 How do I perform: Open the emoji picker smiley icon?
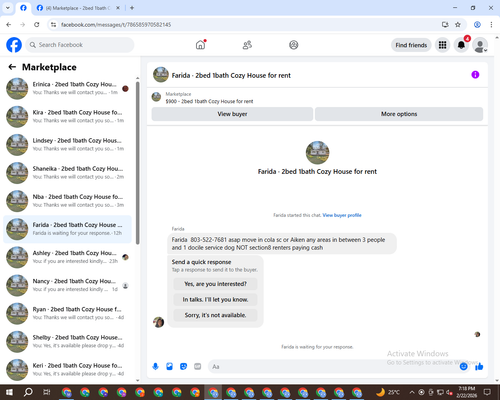[463, 367]
